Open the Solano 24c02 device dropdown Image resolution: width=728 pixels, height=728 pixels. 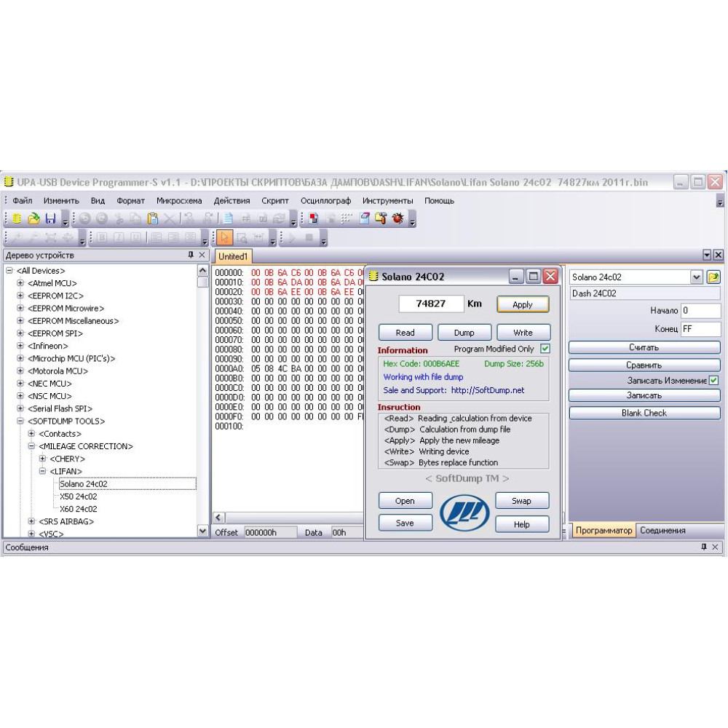[696, 277]
